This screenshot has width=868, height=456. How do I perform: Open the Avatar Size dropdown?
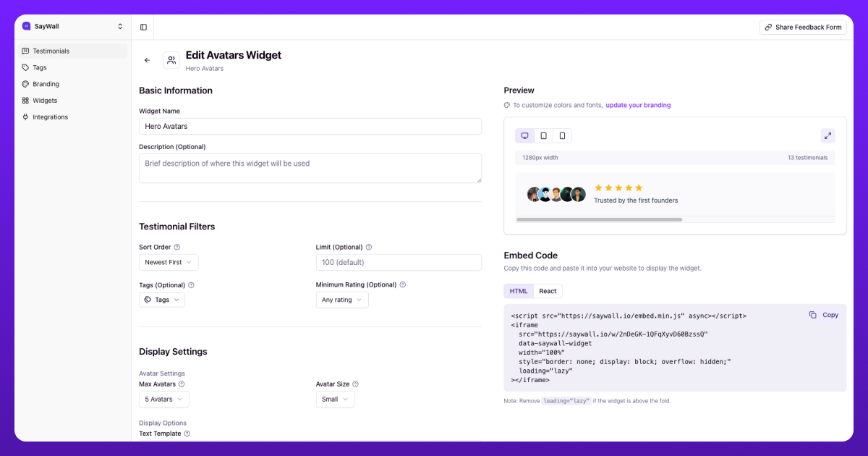tap(335, 399)
